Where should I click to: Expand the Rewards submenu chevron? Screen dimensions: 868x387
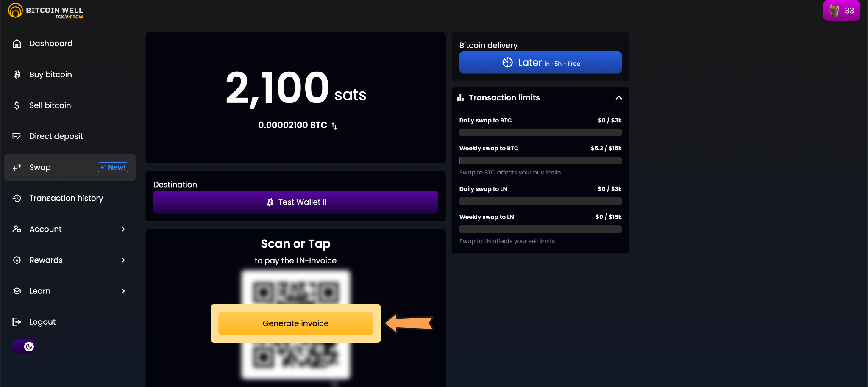(x=123, y=260)
